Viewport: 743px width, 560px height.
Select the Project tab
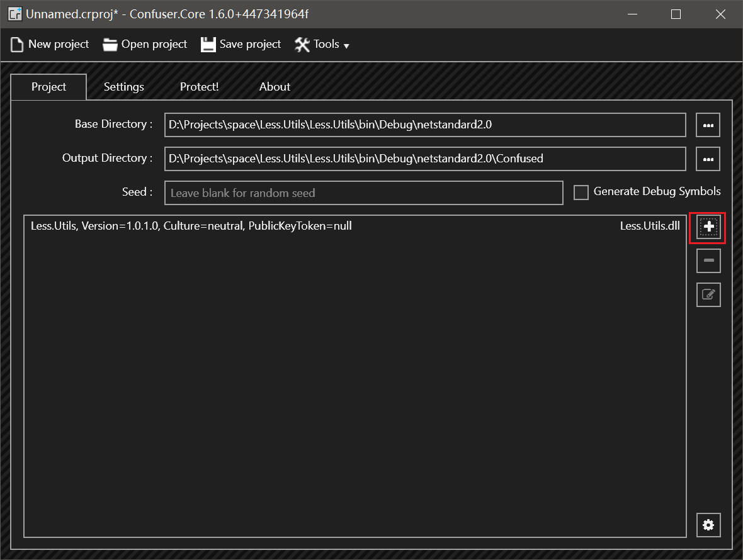pyautogui.click(x=48, y=87)
